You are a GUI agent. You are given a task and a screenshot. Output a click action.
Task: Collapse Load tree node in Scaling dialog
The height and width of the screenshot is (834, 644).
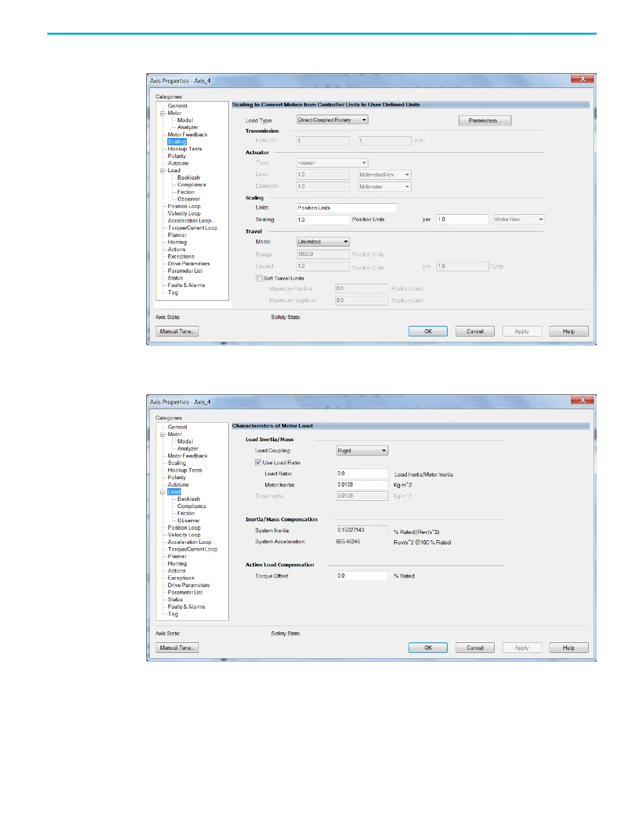pyautogui.click(x=163, y=171)
